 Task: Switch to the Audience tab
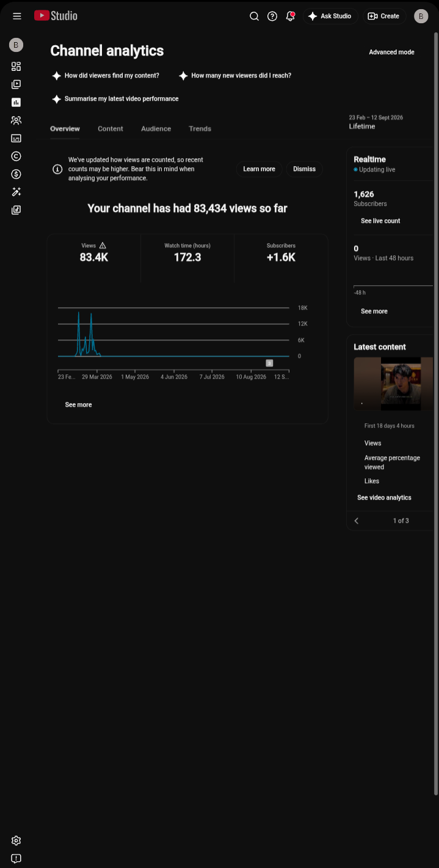pos(156,129)
